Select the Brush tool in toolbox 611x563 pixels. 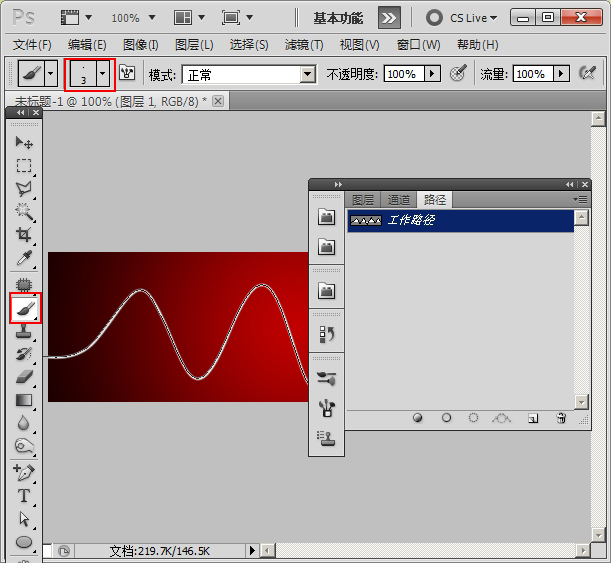click(25, 308)
